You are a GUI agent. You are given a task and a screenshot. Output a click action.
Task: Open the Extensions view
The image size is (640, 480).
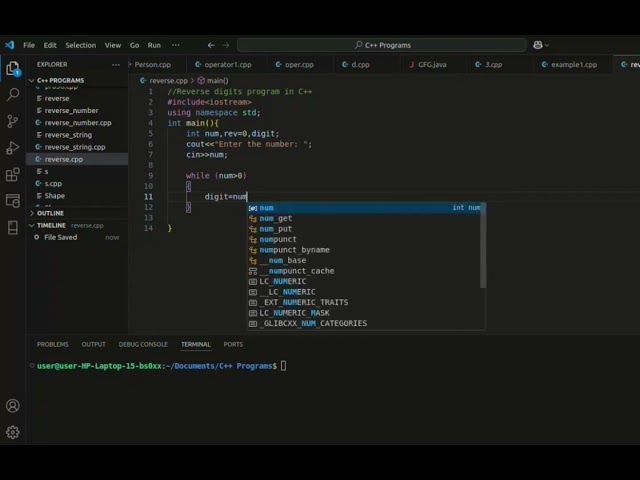[x=13, y=174]
